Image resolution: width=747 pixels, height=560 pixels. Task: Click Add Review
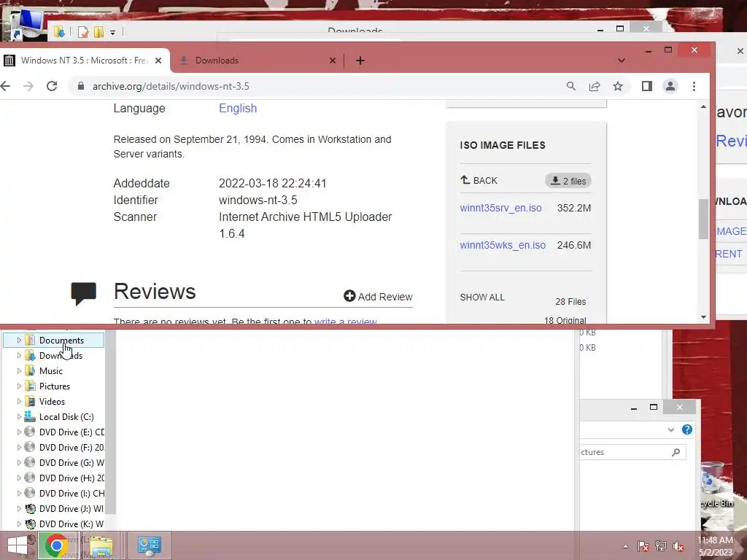pyautogui.click(x=378, y=297)
